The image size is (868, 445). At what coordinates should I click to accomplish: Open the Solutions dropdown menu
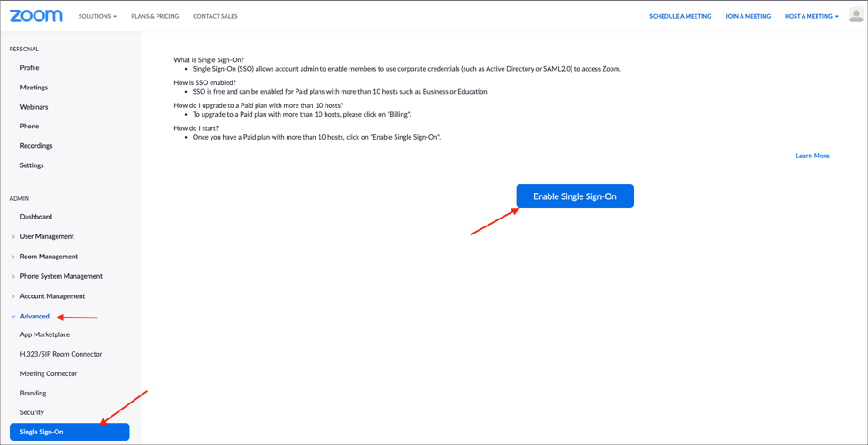tap(97, 16)
